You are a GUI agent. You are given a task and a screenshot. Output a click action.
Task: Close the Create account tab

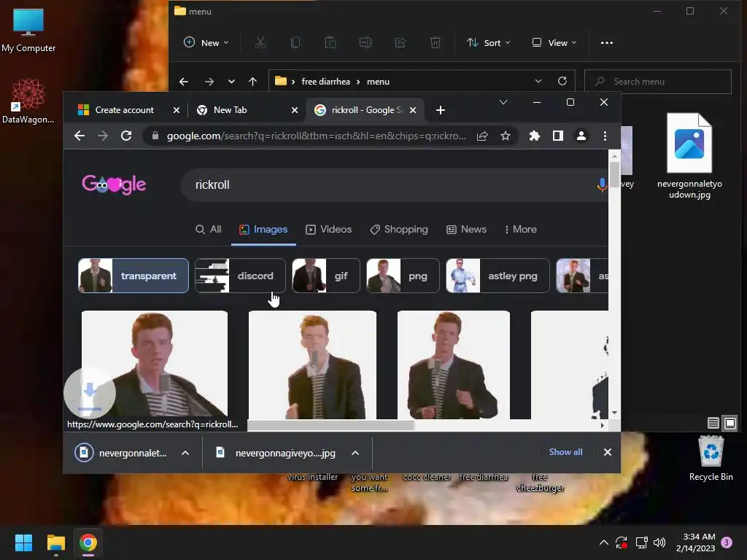point(177,110)
